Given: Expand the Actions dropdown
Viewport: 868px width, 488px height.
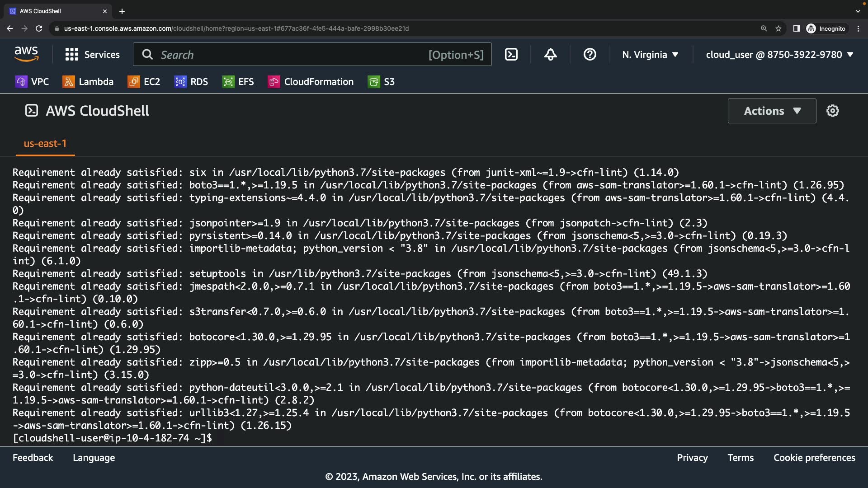Looking at the screenshot, I should point(772,111).
